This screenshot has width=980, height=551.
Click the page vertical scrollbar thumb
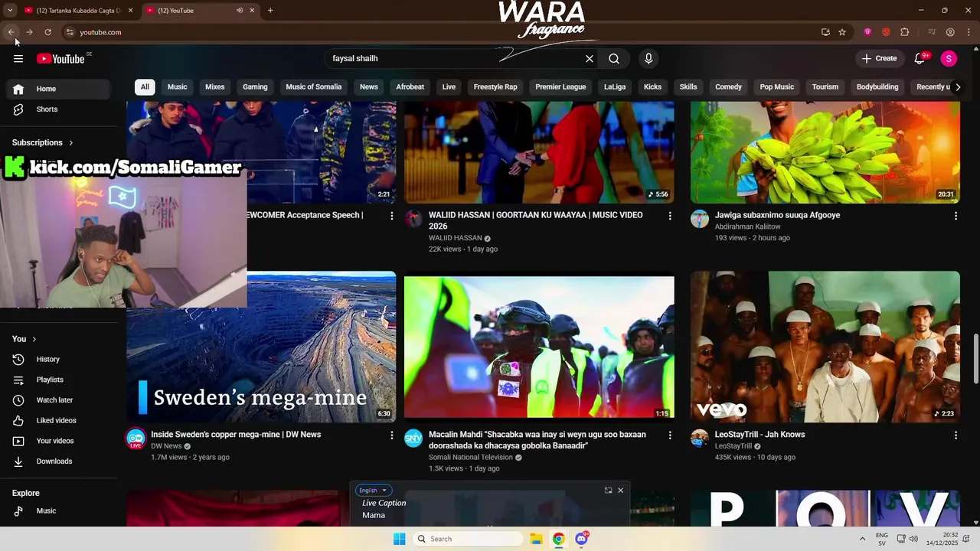[x=975, y=360]
